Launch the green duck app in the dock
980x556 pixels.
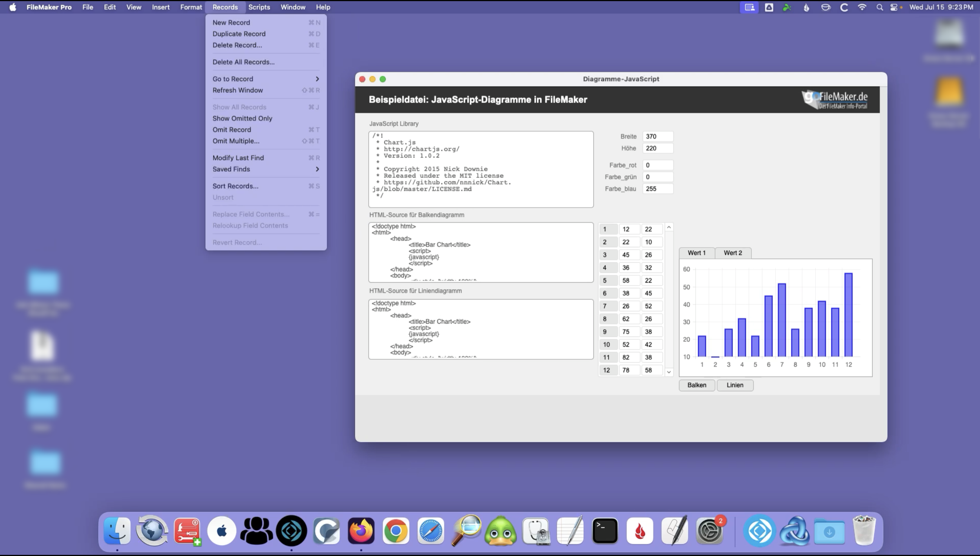[501, 531]
